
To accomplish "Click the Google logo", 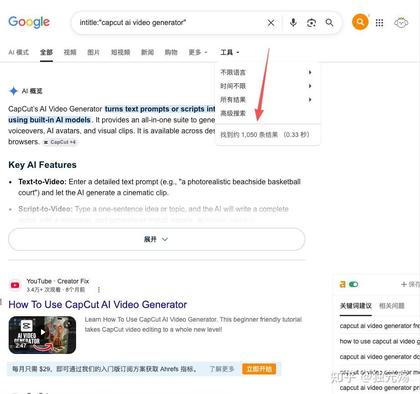I will coord(29,22).
